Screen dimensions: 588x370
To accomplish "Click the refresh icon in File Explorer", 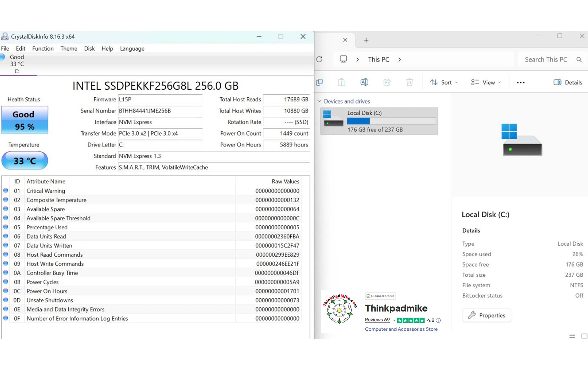I will tap(319, 59).
